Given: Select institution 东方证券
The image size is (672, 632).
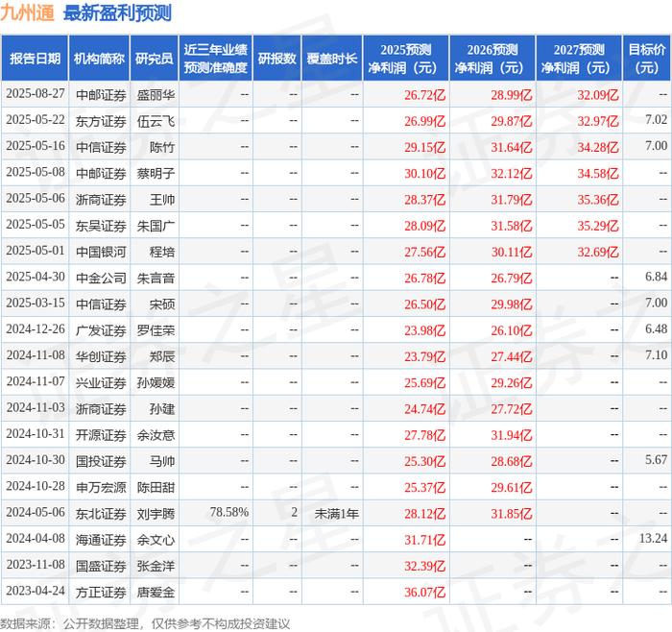Looking at the screenshot, I should point(101,121).
